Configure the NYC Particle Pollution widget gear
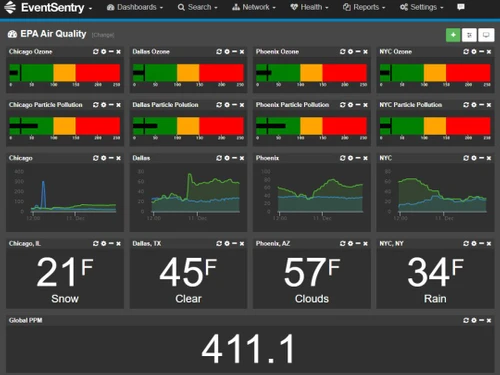Viewport: 500px width, 375px height. tap(474, 105)
